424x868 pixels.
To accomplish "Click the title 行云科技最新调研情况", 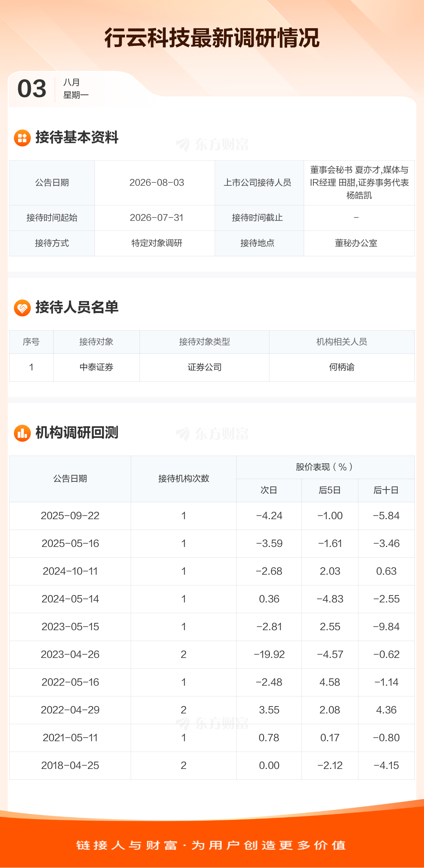I will 212,38.
